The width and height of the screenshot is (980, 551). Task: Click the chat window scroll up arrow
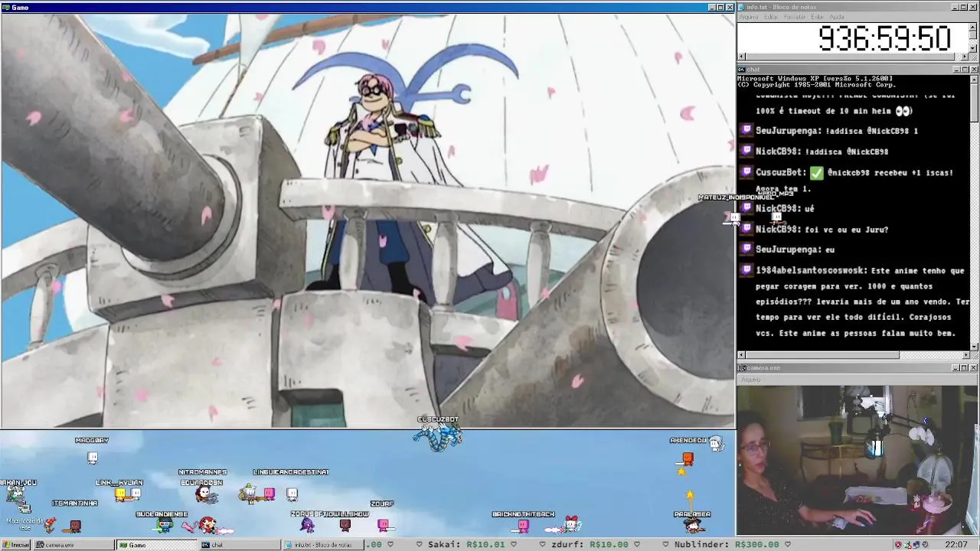tap(974, 79)
